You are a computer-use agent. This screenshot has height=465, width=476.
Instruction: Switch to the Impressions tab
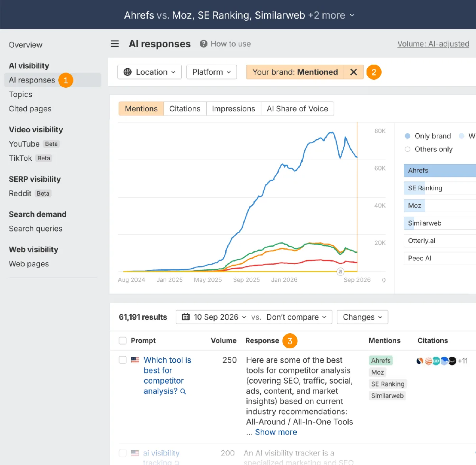[x=234, y=109]
